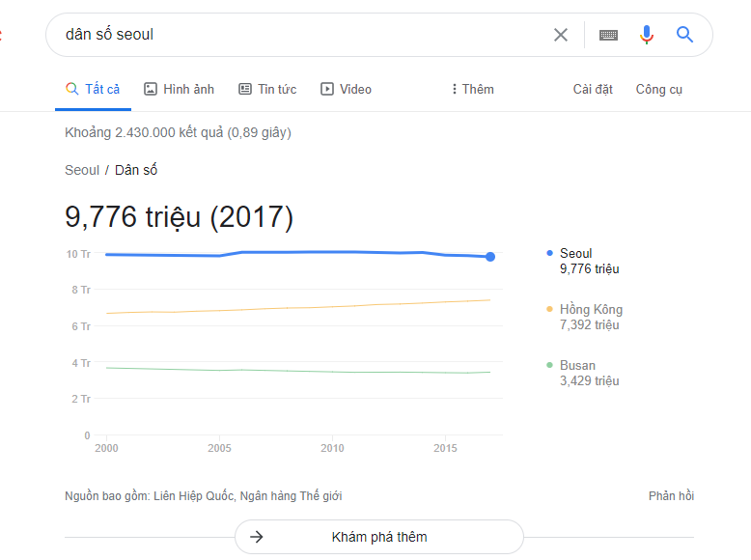This screenshot has height=560, width=751.
Task: Click the '9,776 triệu (2017)' headline figure
Action: (x=179, y=217)
